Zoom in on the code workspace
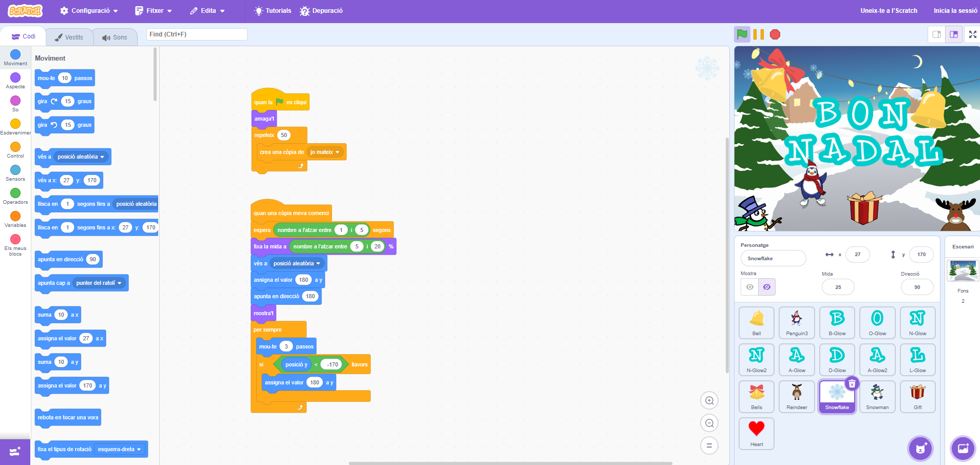Image resolution: width=980 pixels, height=465 pixels. [709, 400]
